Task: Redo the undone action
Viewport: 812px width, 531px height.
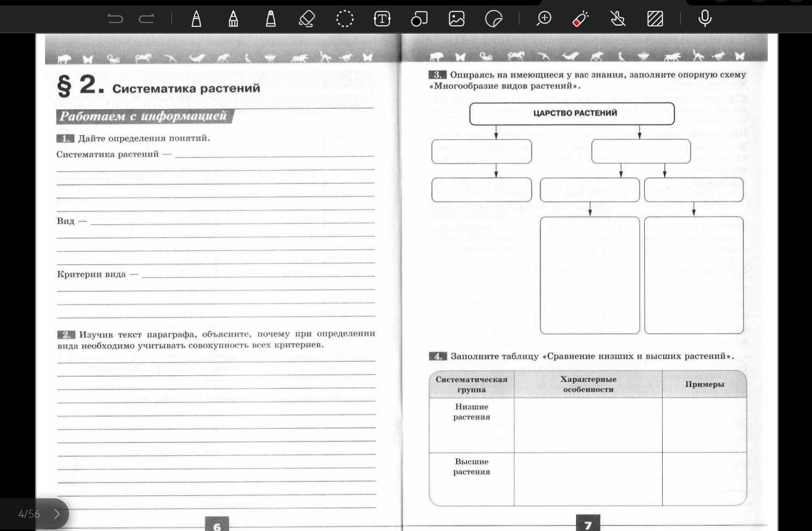Action: (146, 19)
